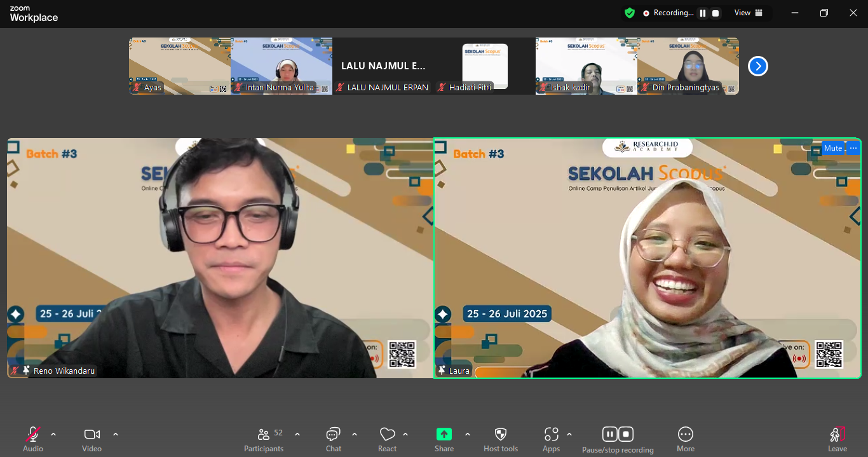Image resolution: width=868 pixels, height=457 pixels.
Task: Expand the Apps options caret
Action: [569, 434]
